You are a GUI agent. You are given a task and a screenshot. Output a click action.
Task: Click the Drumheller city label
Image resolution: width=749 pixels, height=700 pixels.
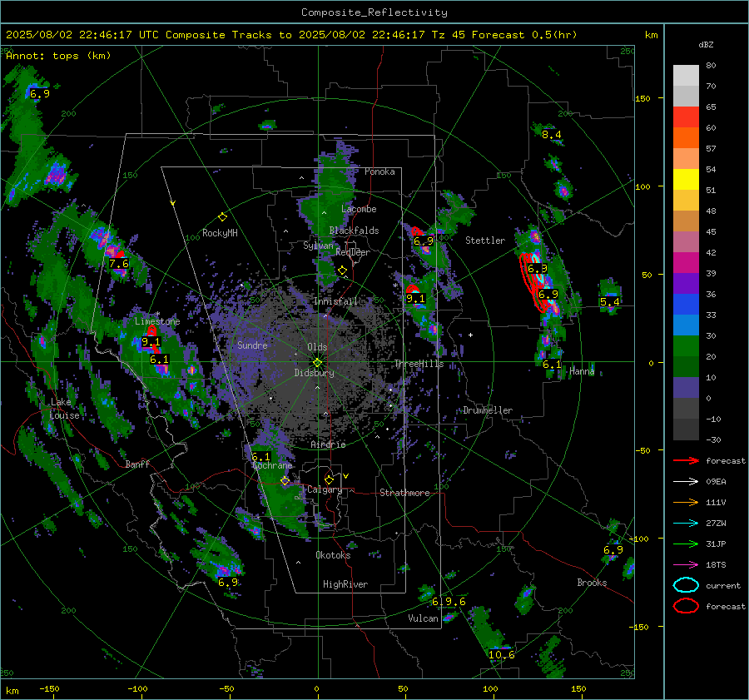pyautogui.click(x=488, y=410)
